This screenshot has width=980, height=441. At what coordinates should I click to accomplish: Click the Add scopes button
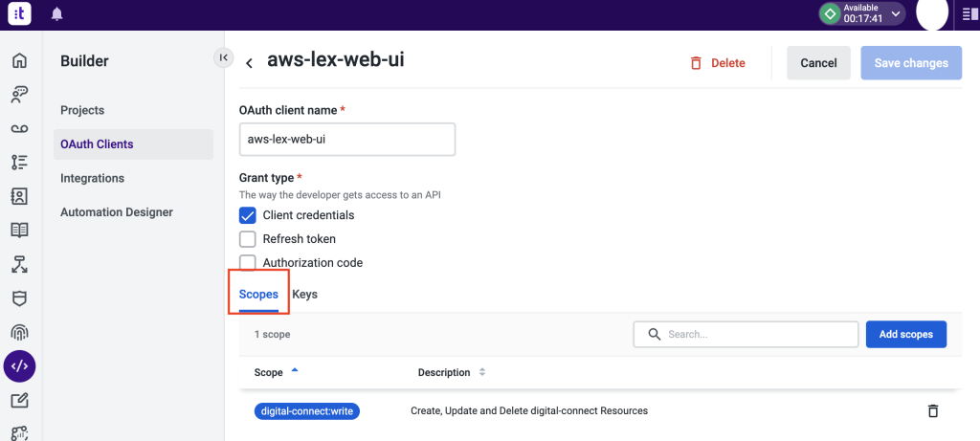(x=905, y=334)
